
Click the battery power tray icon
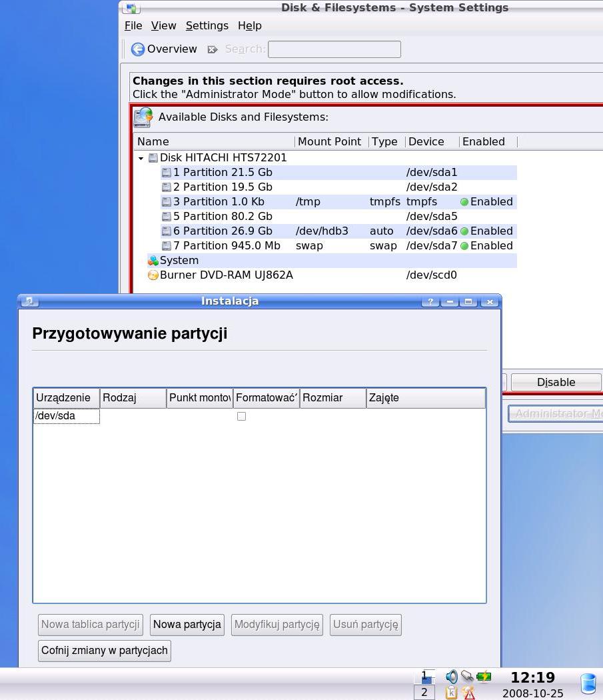[484, 677]
